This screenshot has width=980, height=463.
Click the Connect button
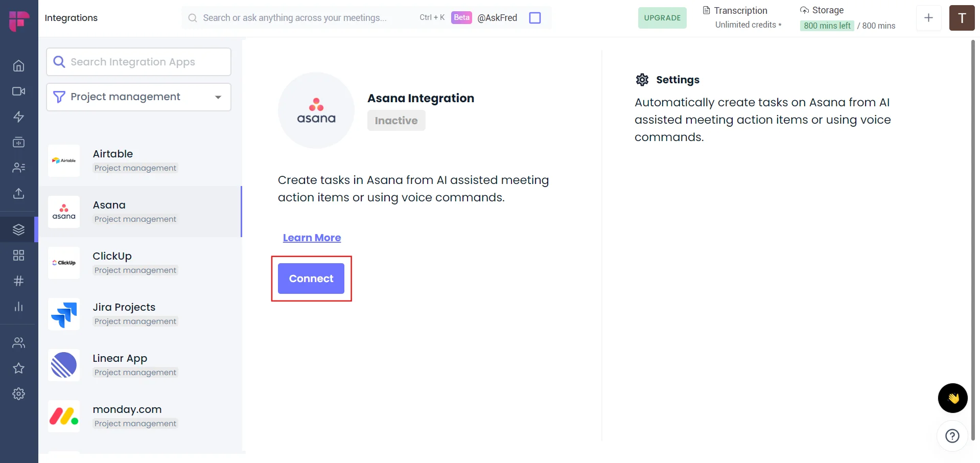[x=311, y=279]
